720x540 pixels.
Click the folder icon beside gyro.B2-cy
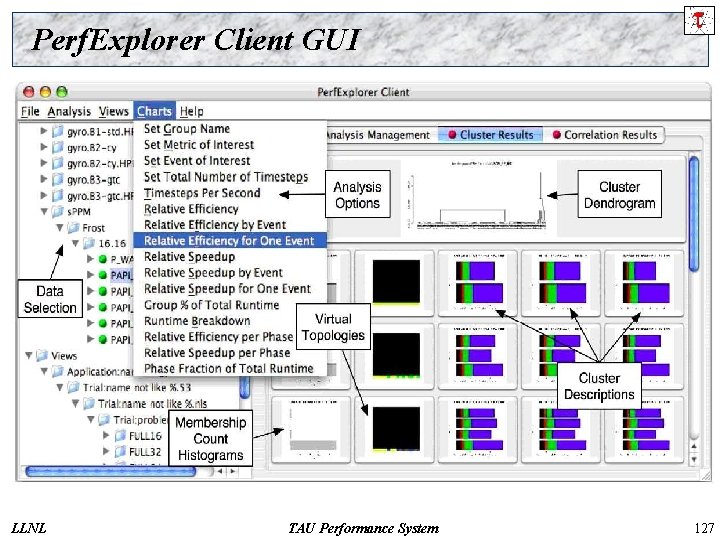[57, 147]
